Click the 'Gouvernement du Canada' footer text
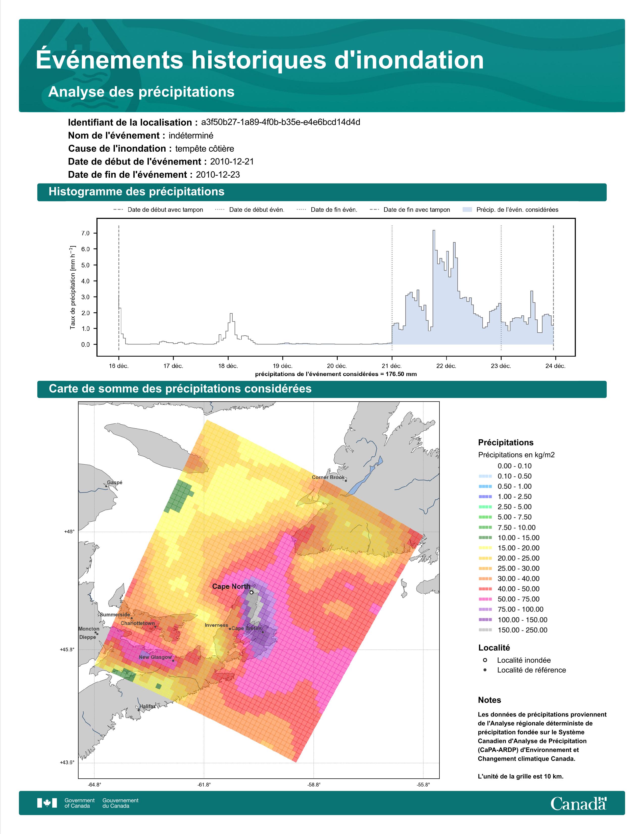644x834 pixels. [120, 803]
